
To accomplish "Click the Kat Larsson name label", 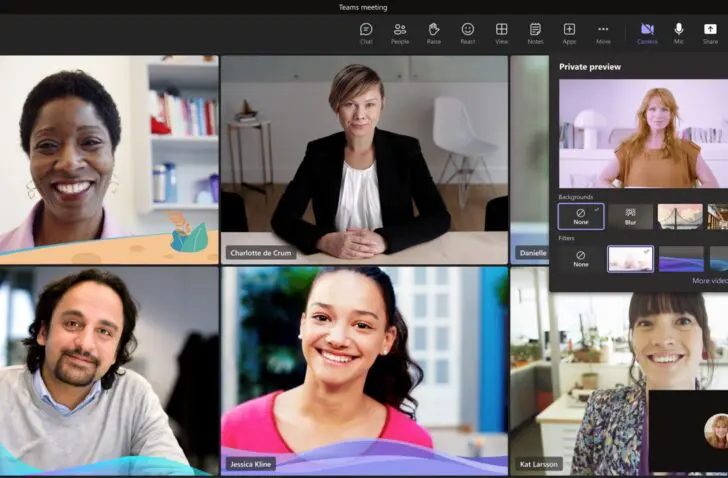I will (539, 464).
